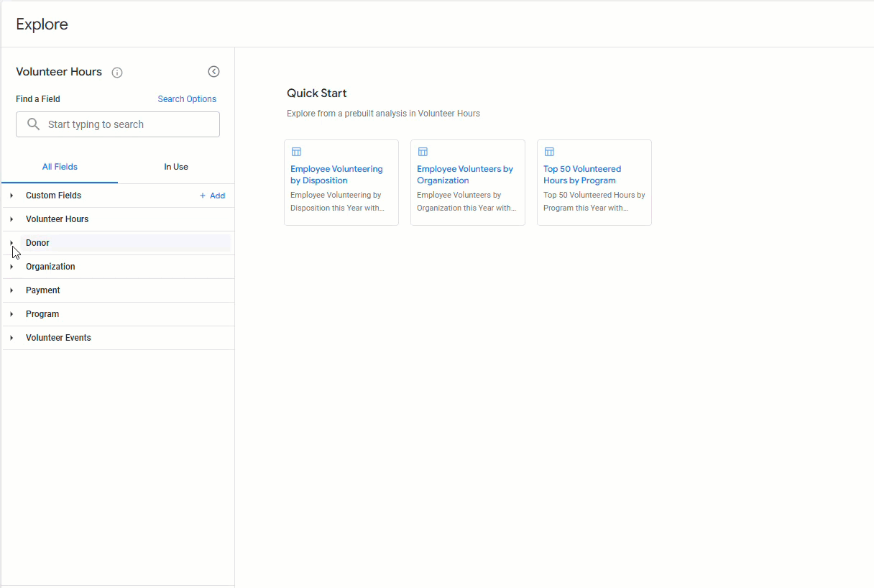Screen dimensions: 874x588
Task: Click the Explore page title
Action: tap(42, 24)
